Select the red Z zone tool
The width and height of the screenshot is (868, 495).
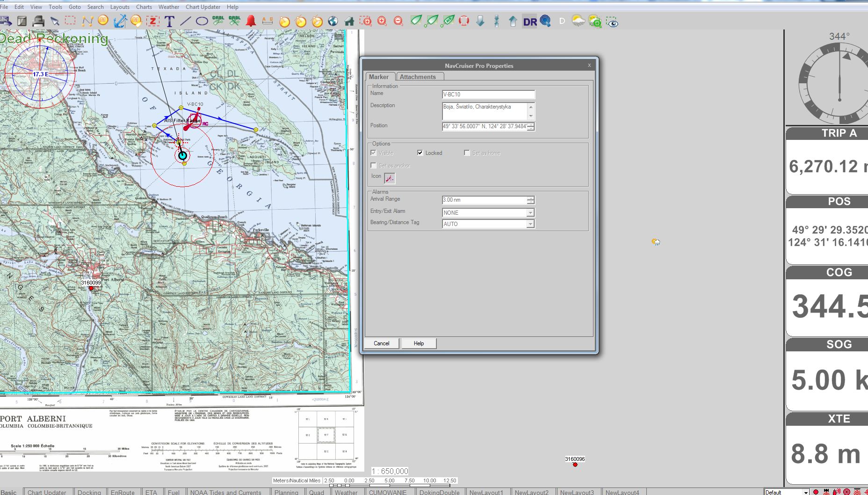click(153, 21)
